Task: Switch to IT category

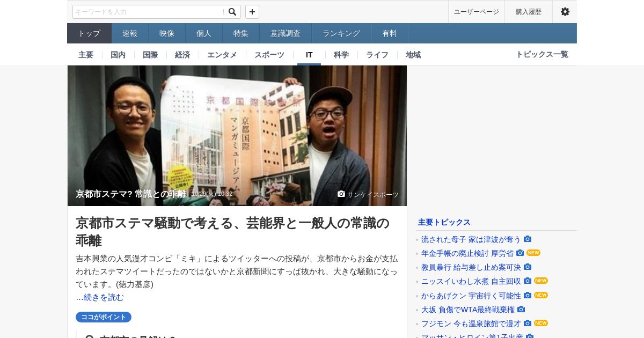Action: (309, 55)
